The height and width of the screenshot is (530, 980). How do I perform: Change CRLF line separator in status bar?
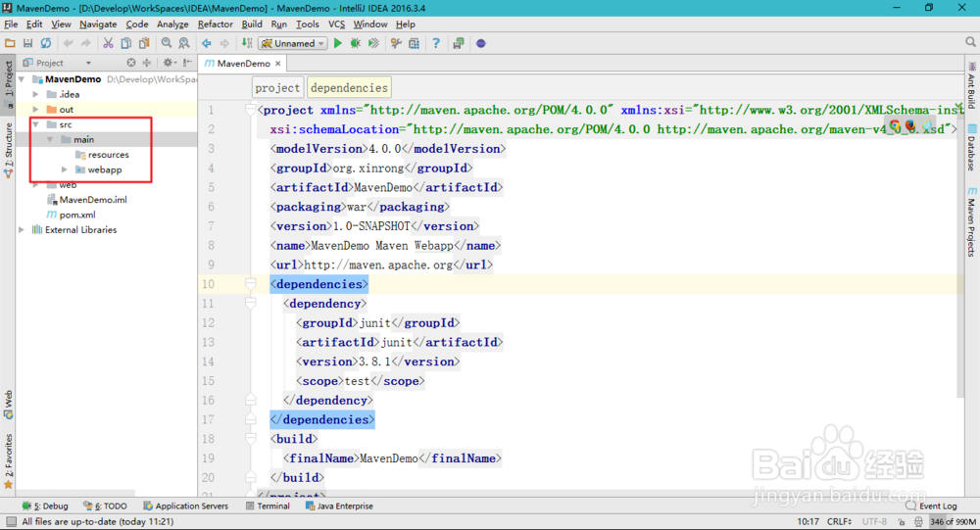pos(840,521)
